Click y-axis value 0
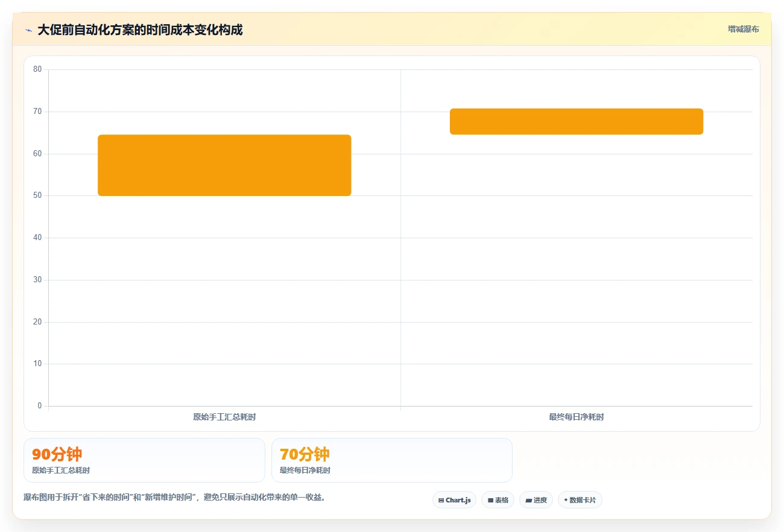The image size is (784, 532). 40,406
